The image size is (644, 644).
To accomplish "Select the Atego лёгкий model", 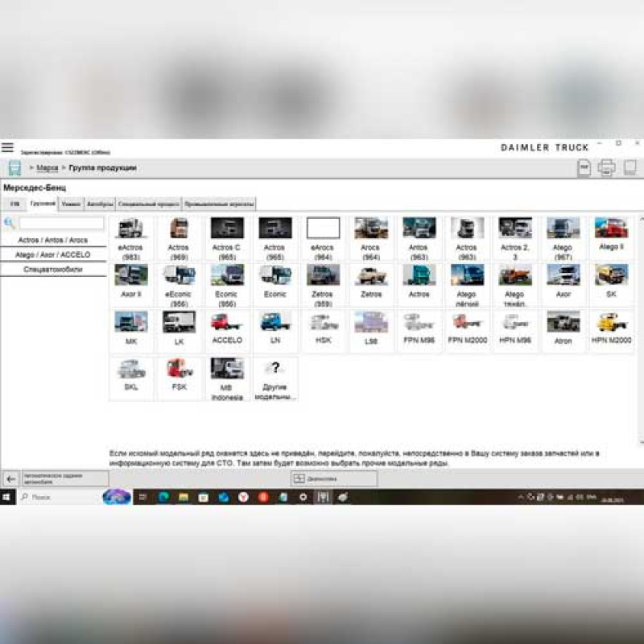I will click(x=467, y=285).
